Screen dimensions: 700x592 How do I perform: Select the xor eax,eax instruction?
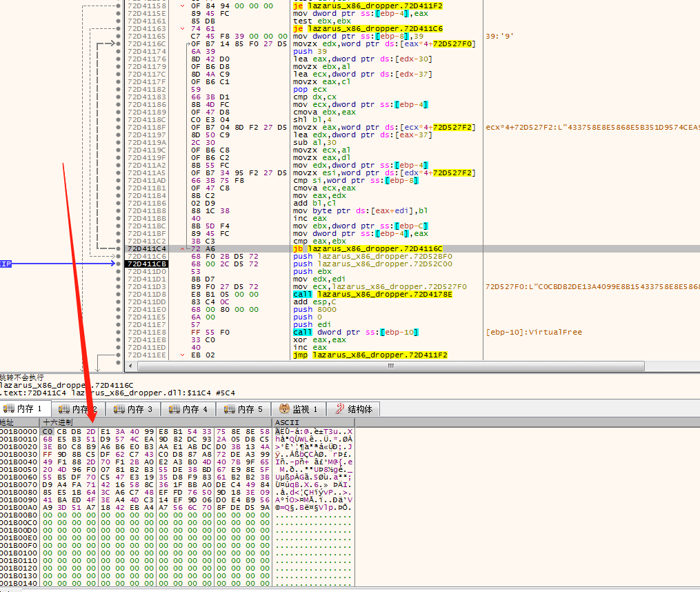[316, 340]
